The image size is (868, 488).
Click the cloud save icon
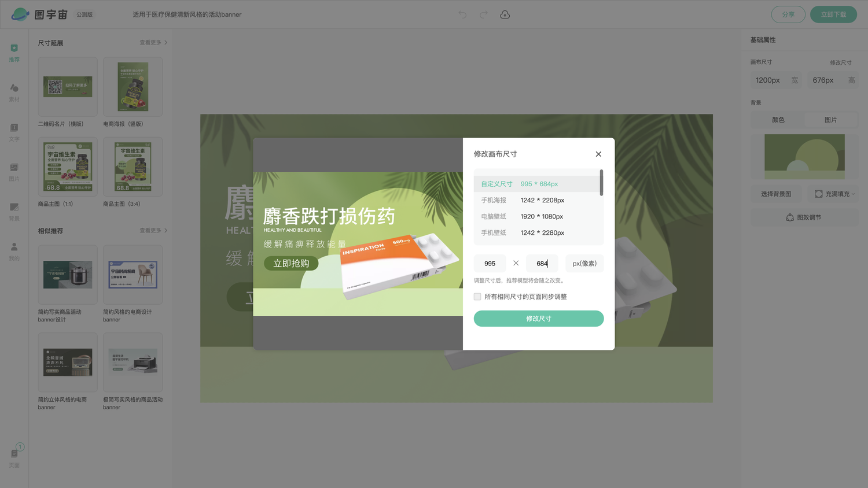(x=505, y=14)
